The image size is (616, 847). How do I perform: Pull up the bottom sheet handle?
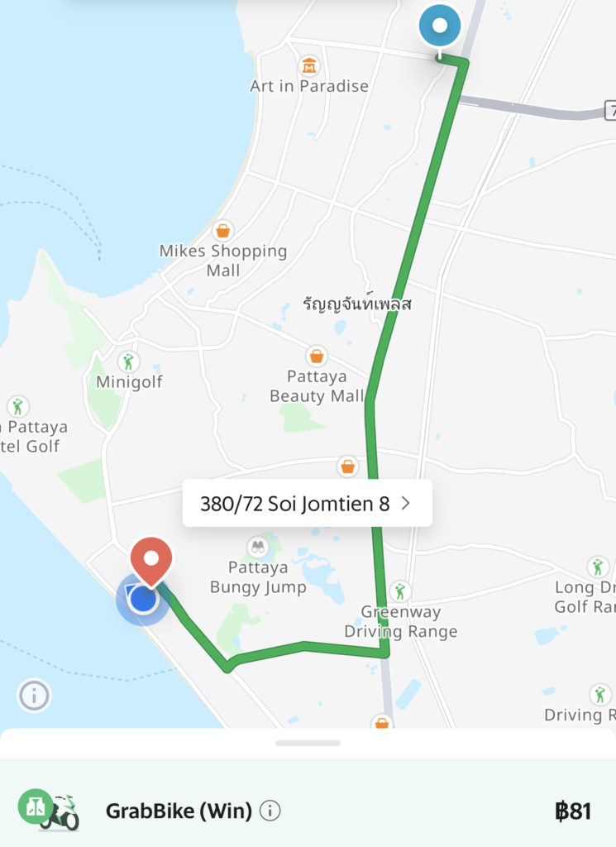(308, 744)
